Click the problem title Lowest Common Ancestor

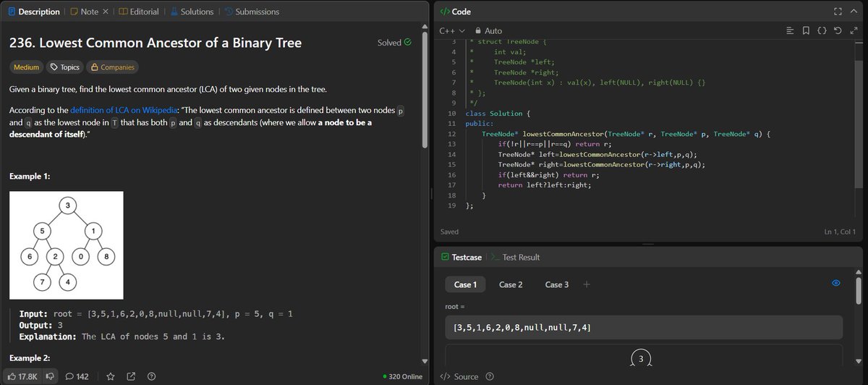[x=156, y=43]
